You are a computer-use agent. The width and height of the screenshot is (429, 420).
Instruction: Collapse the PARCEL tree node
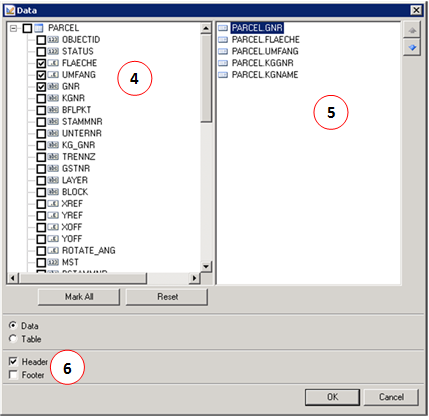tap(13, 28)
